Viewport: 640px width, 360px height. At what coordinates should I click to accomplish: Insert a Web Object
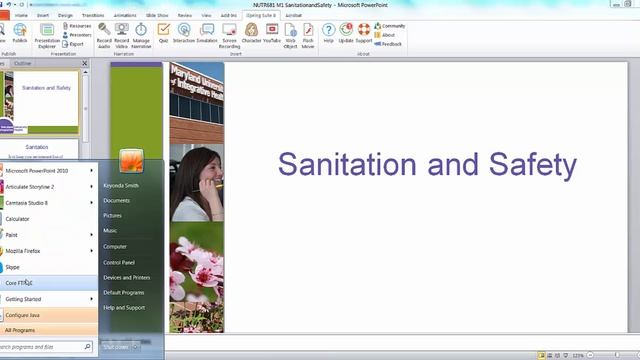tap(290, 36)
